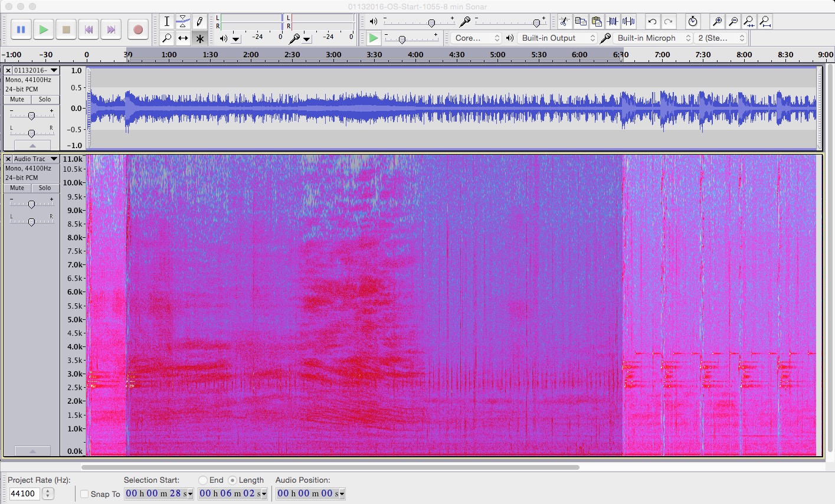The width and height of the screenshot is (835, 504).
Task: Activate the Time Shift tool
Action: [x=183, y=38]
